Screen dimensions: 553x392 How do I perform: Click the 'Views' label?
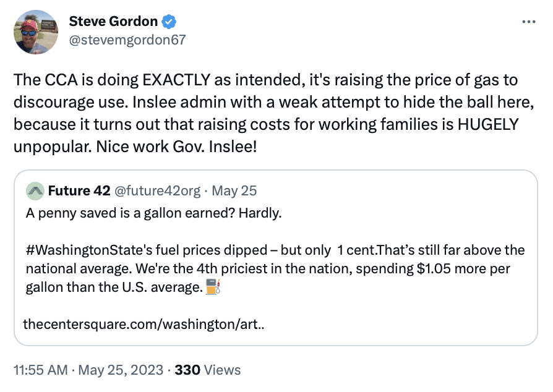coord(223,370)
